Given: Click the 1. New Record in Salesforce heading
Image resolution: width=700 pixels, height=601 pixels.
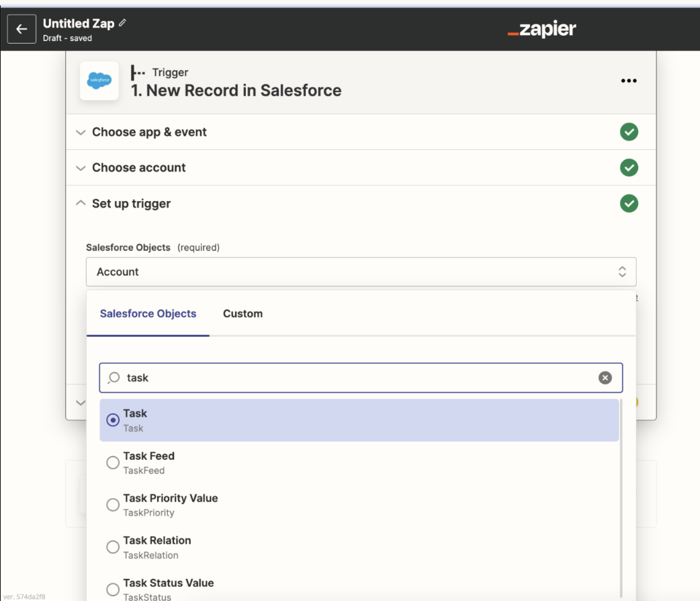Looking at the screenshot, I should (236, 91).
